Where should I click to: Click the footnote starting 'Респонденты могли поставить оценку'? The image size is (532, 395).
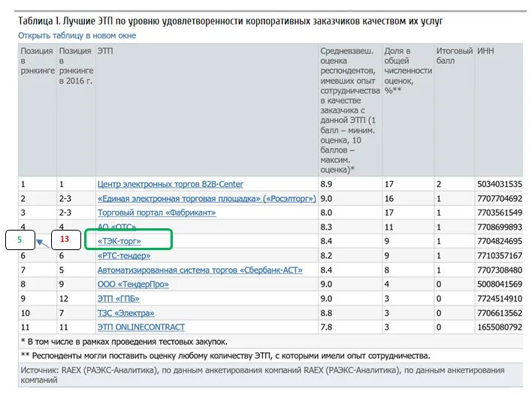click(225, 356)
